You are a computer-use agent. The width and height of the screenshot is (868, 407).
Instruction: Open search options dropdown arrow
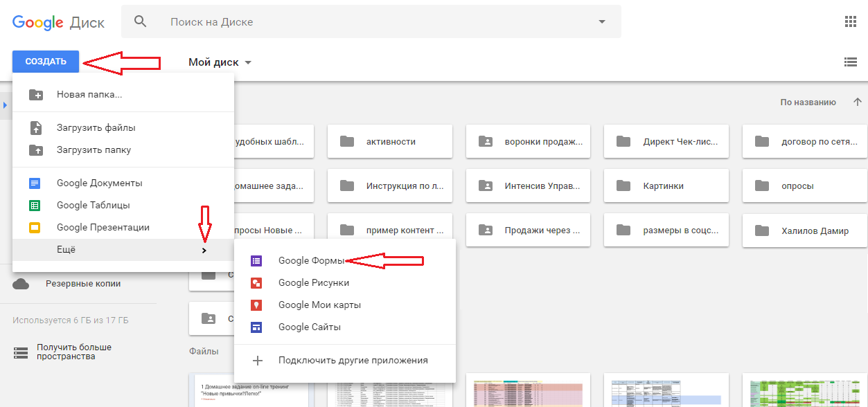tap(601, 22)
